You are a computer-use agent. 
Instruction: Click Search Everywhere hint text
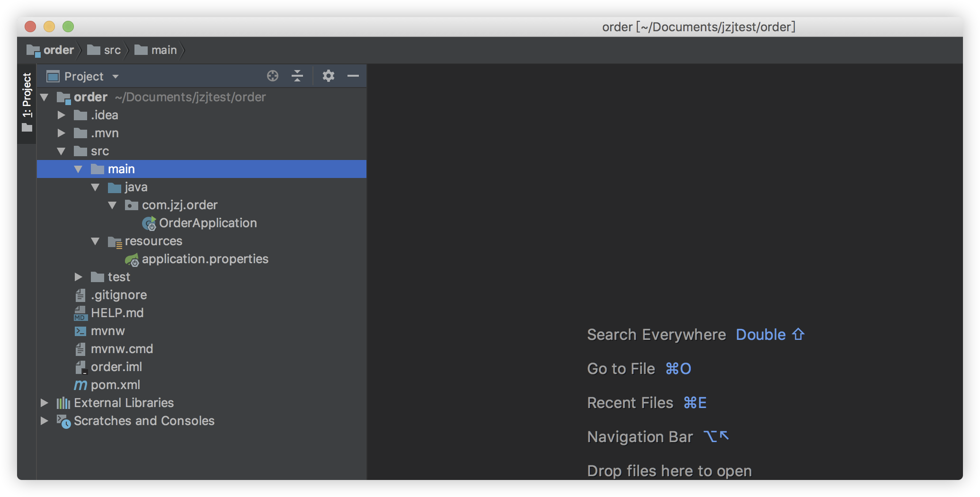[x=656, y=335]
